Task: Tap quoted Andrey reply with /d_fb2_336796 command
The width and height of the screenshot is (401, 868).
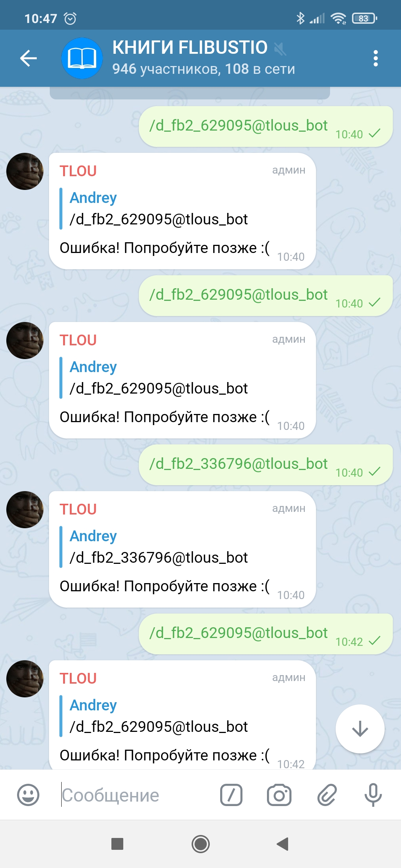Action: [159, 547]
